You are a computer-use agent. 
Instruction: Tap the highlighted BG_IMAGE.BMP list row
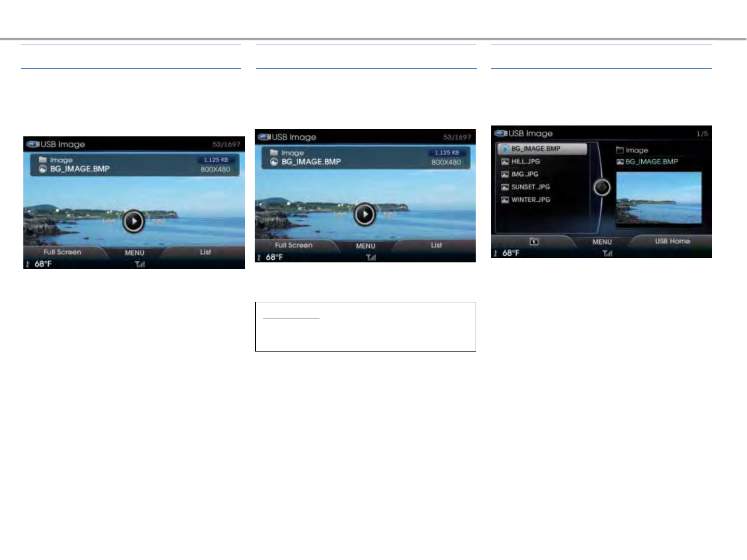(542, 149)
